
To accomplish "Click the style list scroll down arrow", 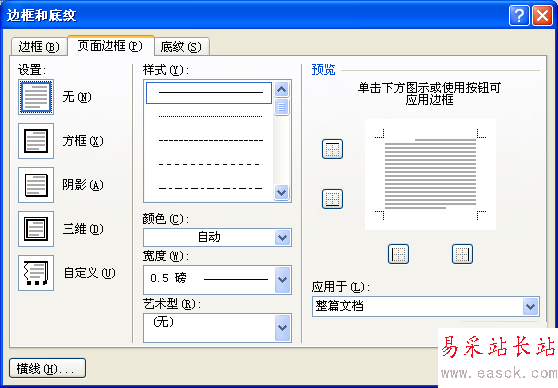I will (x=281, y=193).
